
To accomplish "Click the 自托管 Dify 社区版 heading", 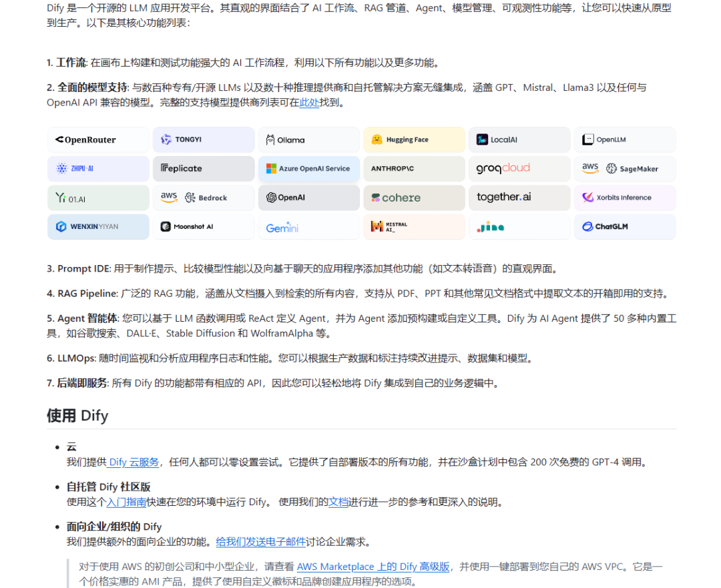I will 109,487.
